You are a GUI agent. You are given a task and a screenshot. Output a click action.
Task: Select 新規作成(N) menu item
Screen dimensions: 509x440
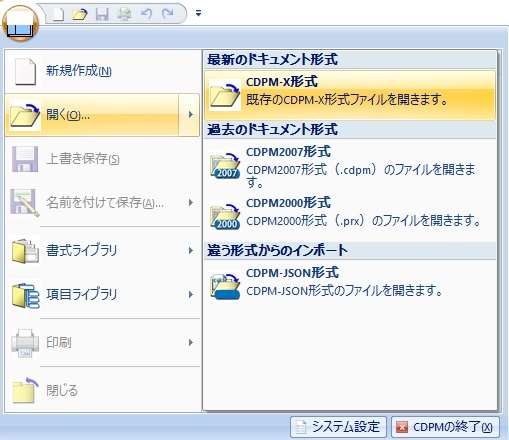click(x=102, y=71)
